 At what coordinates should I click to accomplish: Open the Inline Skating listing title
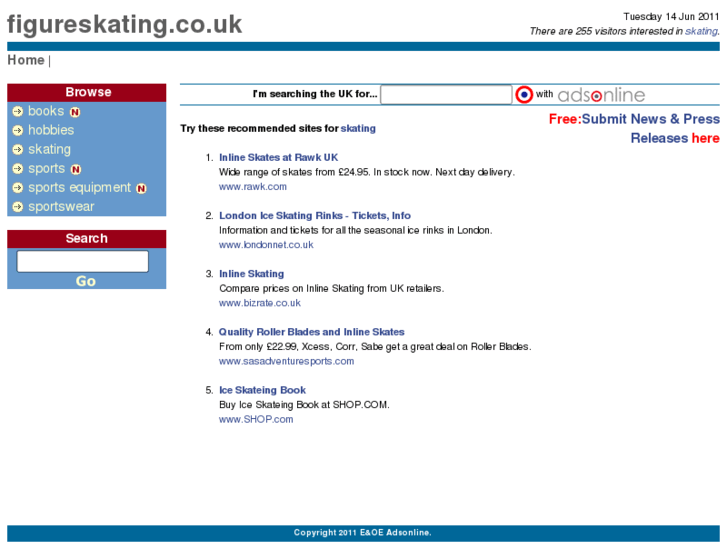[x=252, y=274]
